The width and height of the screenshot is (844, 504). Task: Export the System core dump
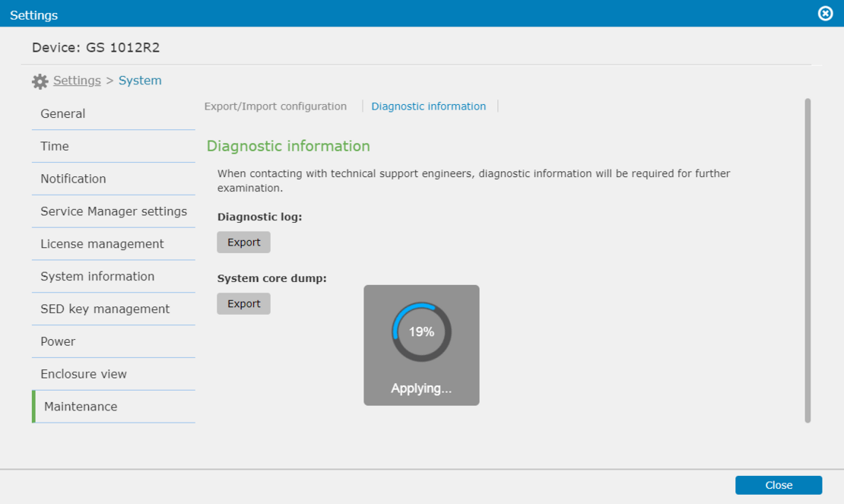(x=243, y=303)
